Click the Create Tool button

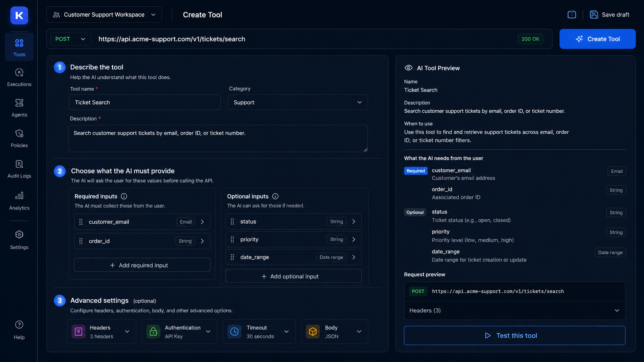pyautogui.click(x=597, y=39)
